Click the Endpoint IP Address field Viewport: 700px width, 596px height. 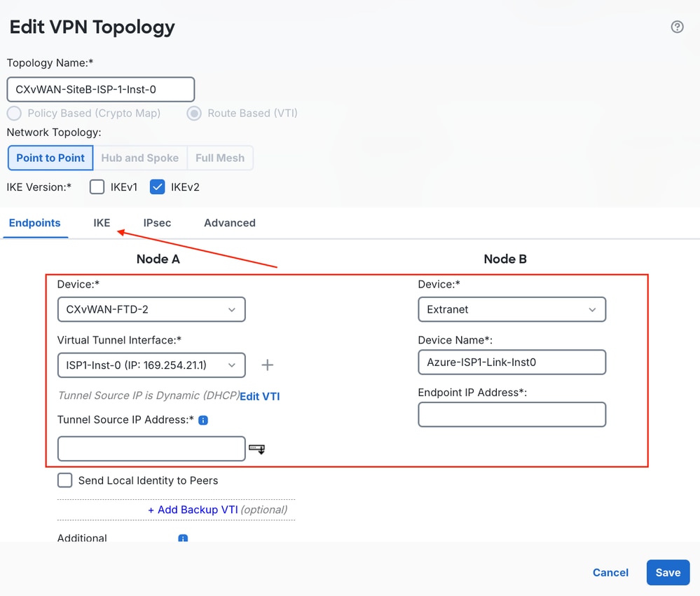(x=512, y=414)
